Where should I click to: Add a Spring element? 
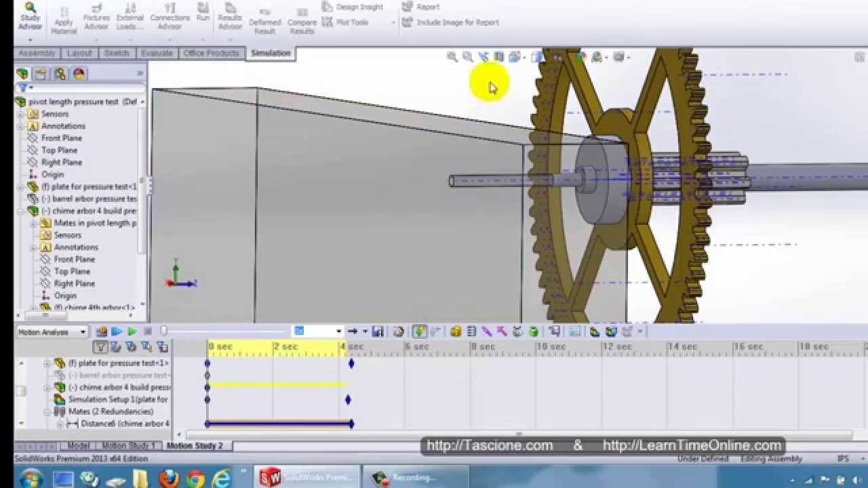471,331
